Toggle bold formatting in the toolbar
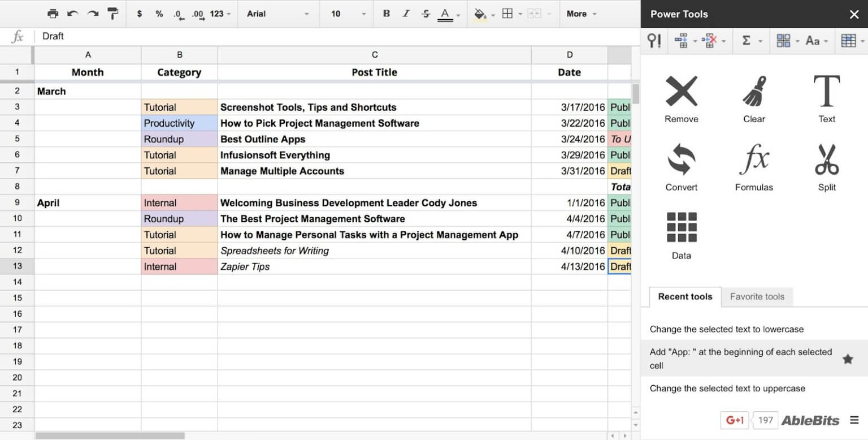The height and width of the screenshot is (440, 868). (x=386, y=14)
